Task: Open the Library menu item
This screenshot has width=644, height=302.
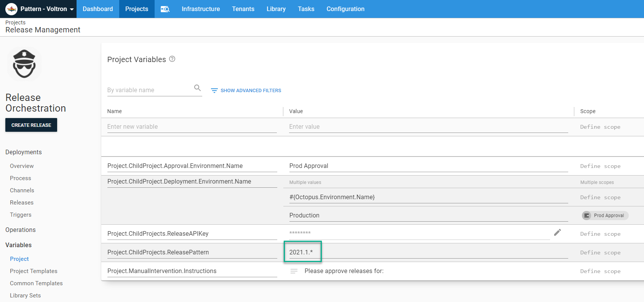Action: (x=276, y=9)
